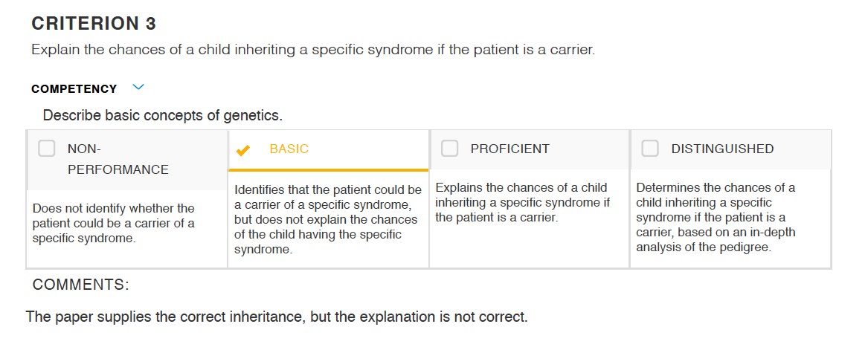Click the criterion description about inheriting syndrome
Screen dimensions: 868x350
pos(313,50)
